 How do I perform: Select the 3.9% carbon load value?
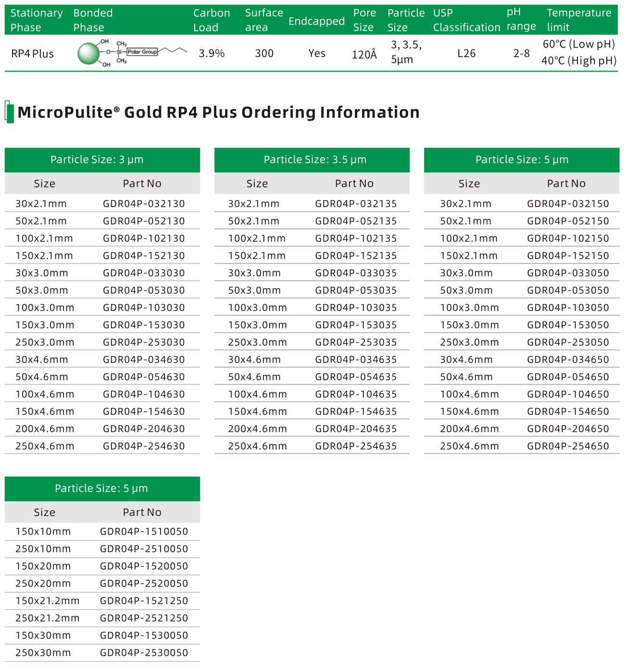tap(212, 53)
